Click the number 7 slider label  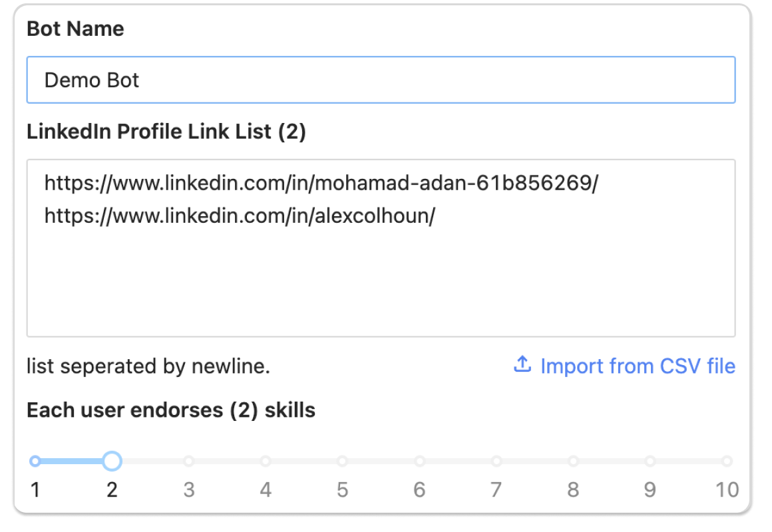pyautogui.click(x=496, y=491)
